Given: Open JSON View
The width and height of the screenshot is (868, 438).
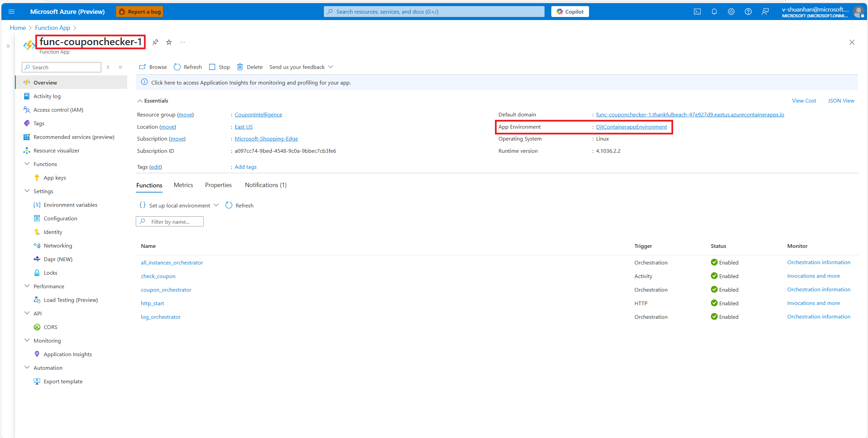Looking at the screenshot, I should click(841, 101).
